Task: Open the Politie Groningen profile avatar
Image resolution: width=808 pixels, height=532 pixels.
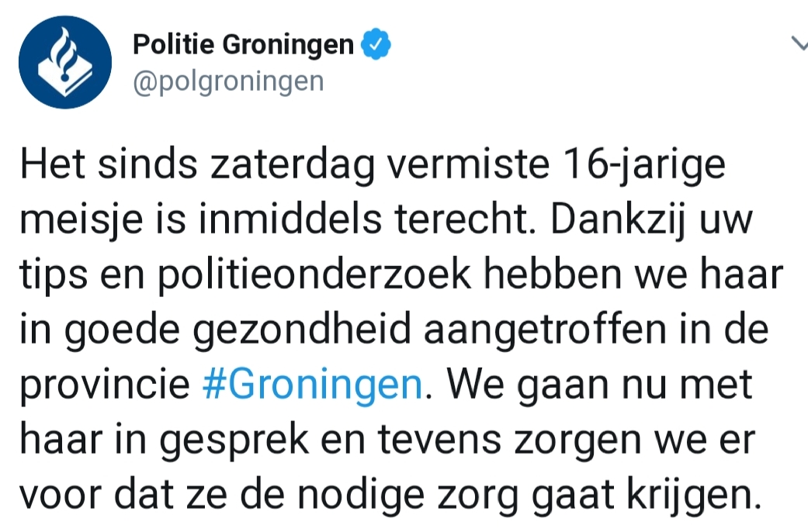Action: [65, 62]
